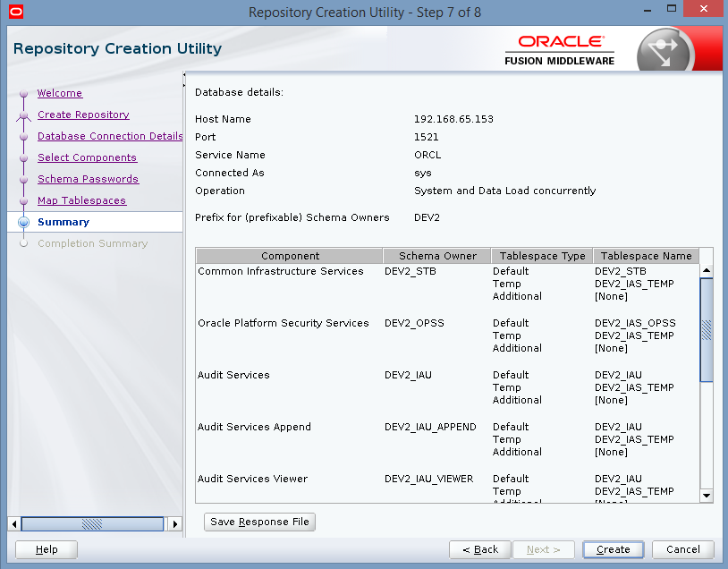Close the Repository Creation Utility window
This screenshot has width=728, height=569.
[x=703, y=9]
